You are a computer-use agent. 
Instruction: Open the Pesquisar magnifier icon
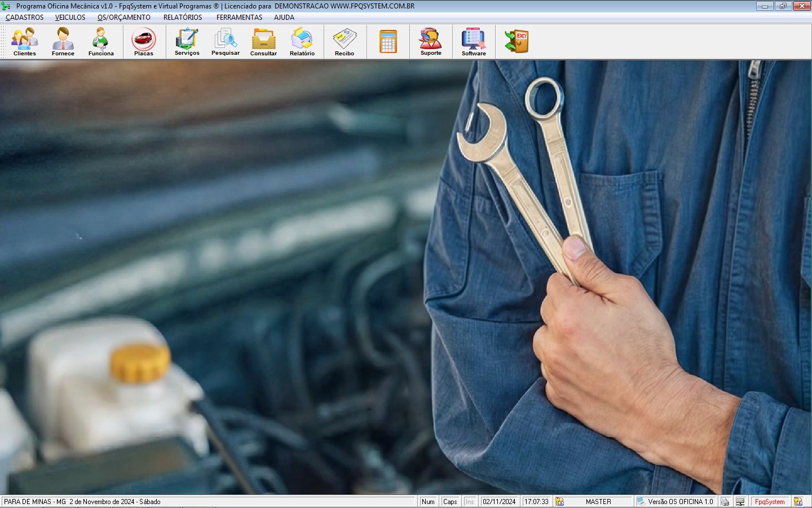coord(226,42)
